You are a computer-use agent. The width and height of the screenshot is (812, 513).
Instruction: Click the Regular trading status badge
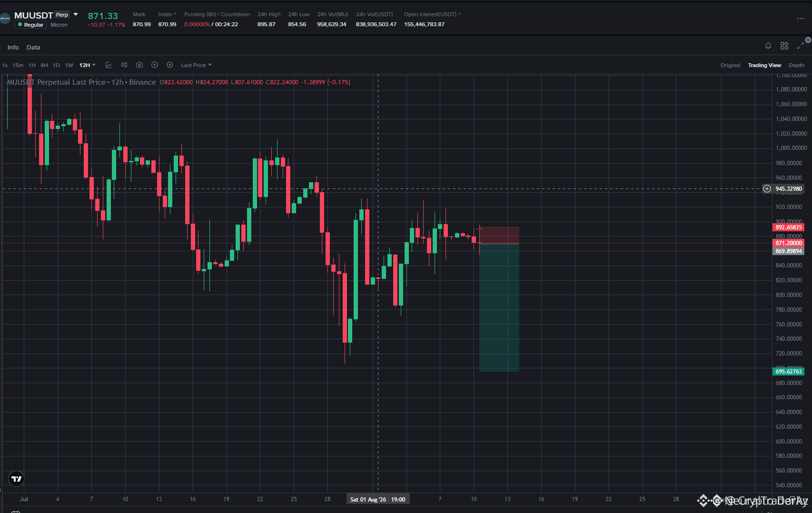30,25
